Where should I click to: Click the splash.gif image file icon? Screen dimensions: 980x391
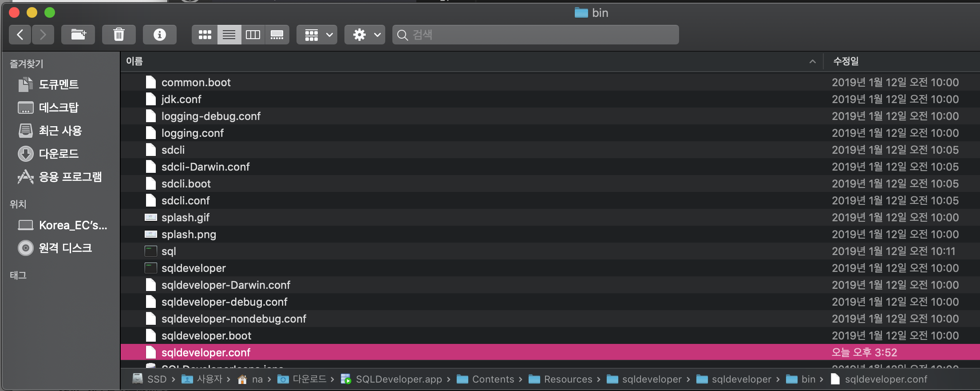(x=151, y=217)
